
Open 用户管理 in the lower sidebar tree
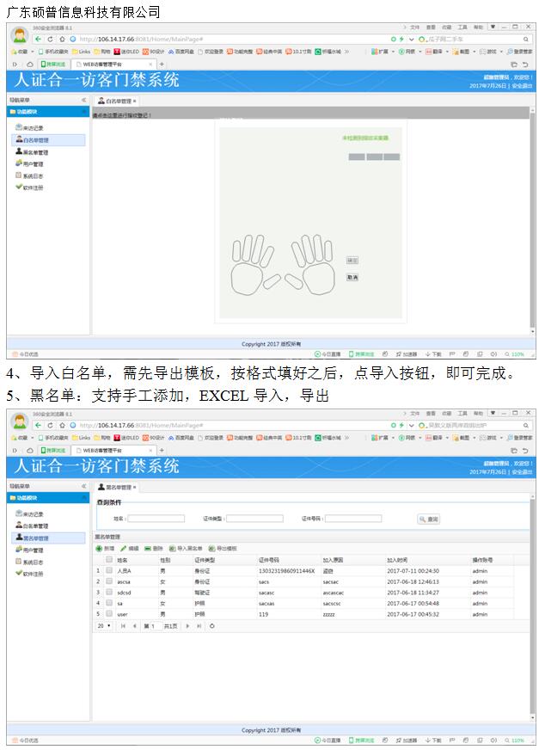click(33, 550)
